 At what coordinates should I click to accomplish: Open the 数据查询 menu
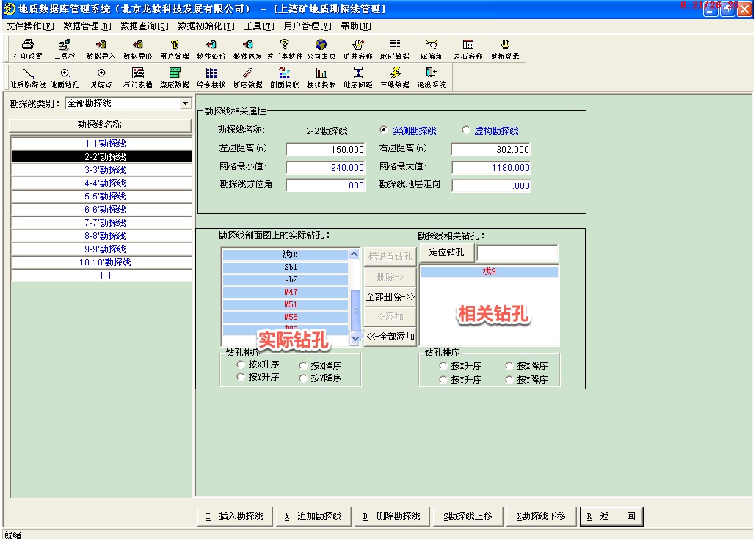[144, 26]
